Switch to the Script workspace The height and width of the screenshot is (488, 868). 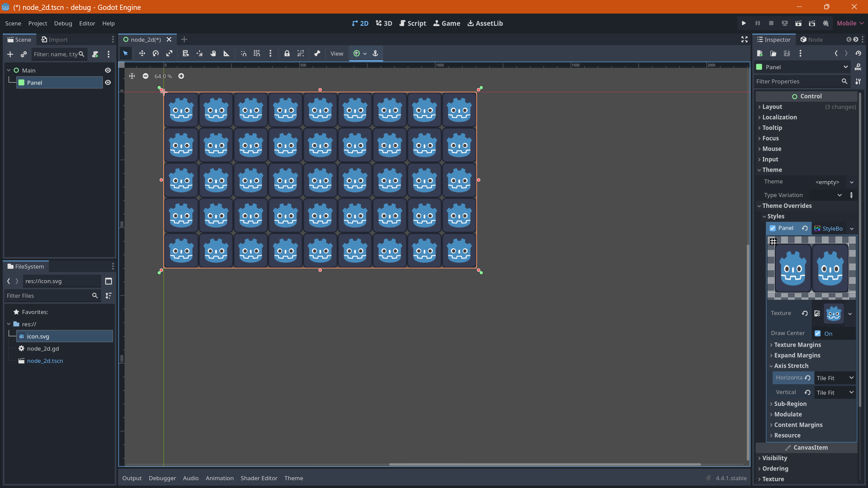click(x=413, y=23)
